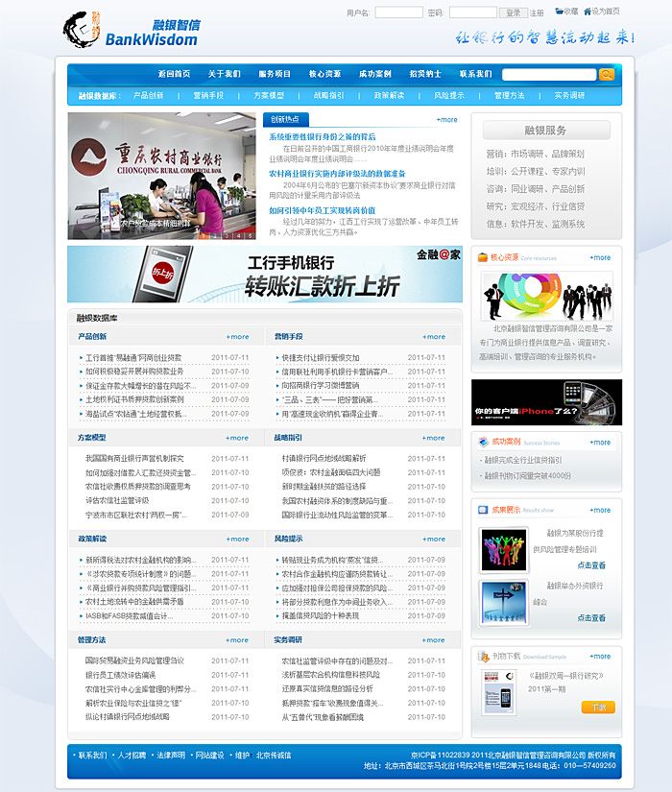The width and height of the screenshot is (672, 792).
Task: Select slide number 5 on the photo carousel
Action: [x=250, y=235]
